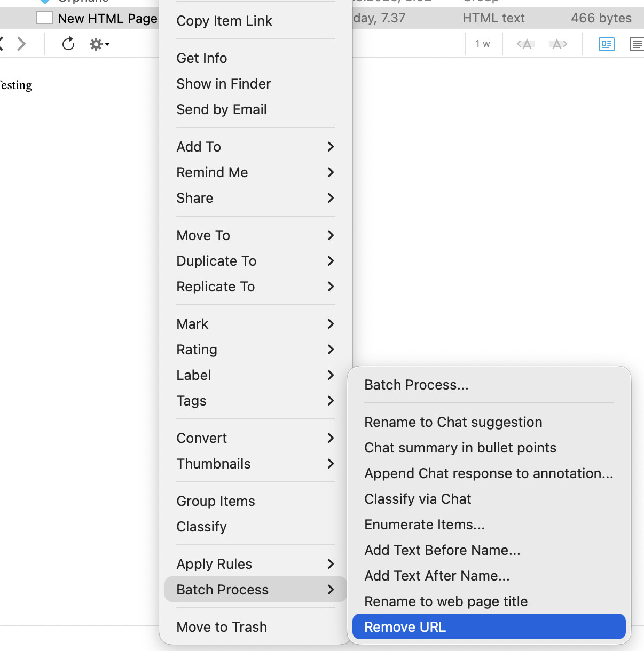This screenshot has height=651, width=644.
Task: Select Classify via Chat
Action: (418, 499)
